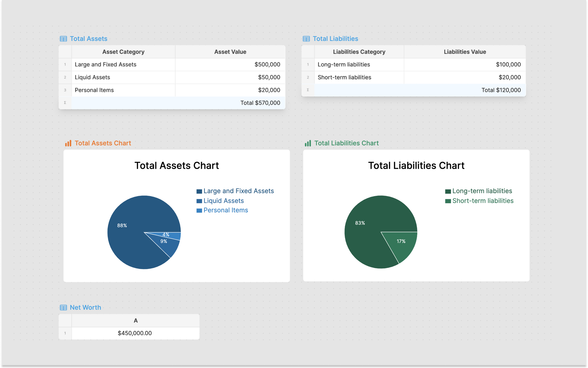
Task: Click the sigma icon in Total Assets table
Action: coord(65,103)
